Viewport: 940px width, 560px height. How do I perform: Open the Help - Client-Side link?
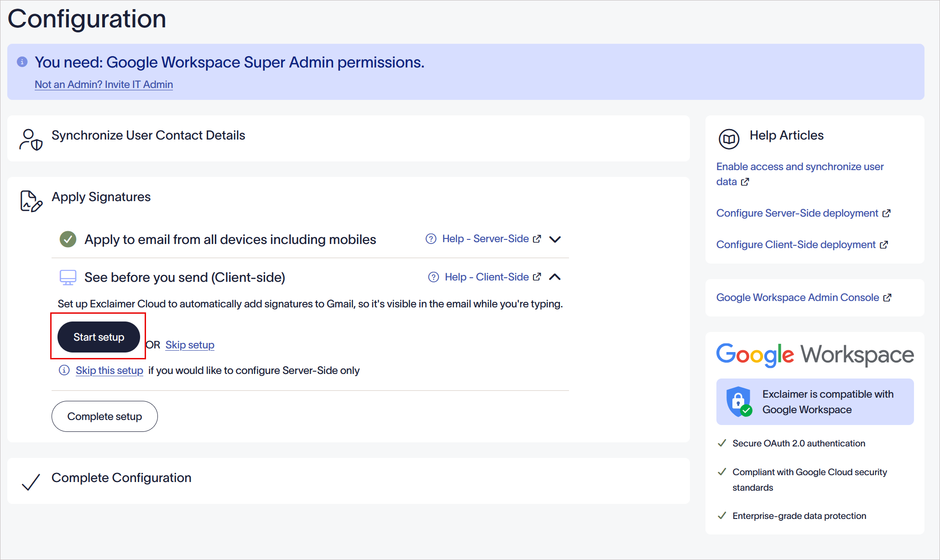(487, 277)
